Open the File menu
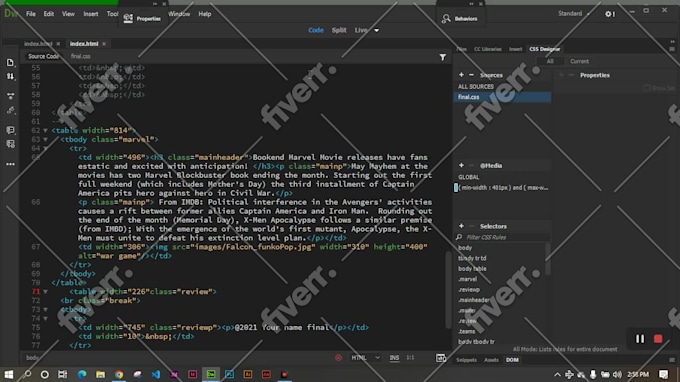This screenshot has height=382, width=680. 31,14
